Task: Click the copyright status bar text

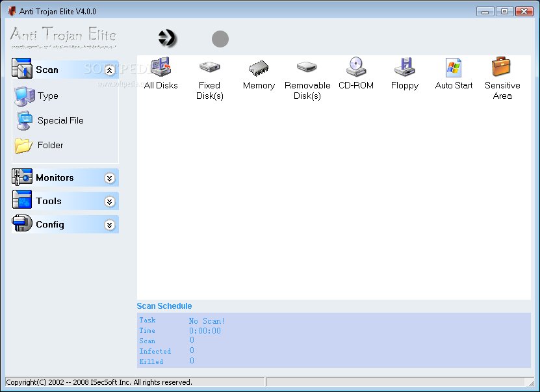Action: pyautogui.click(x=99, y=382)
